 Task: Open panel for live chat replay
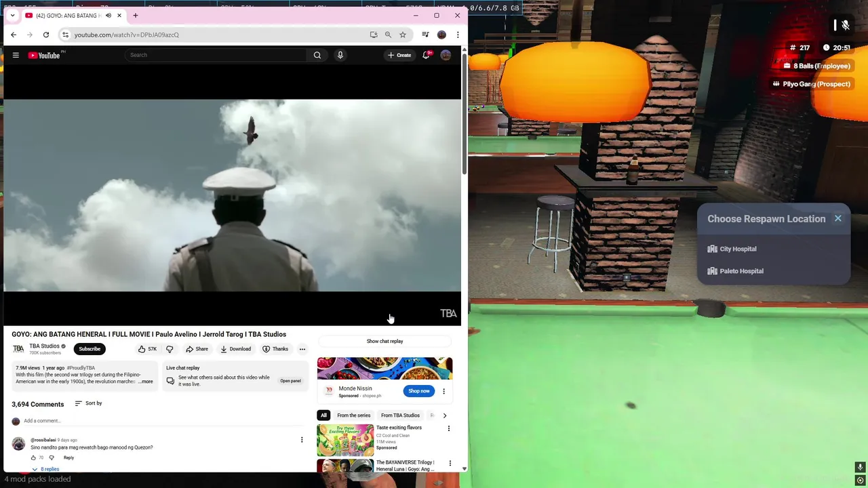click(x=290, y=381)
